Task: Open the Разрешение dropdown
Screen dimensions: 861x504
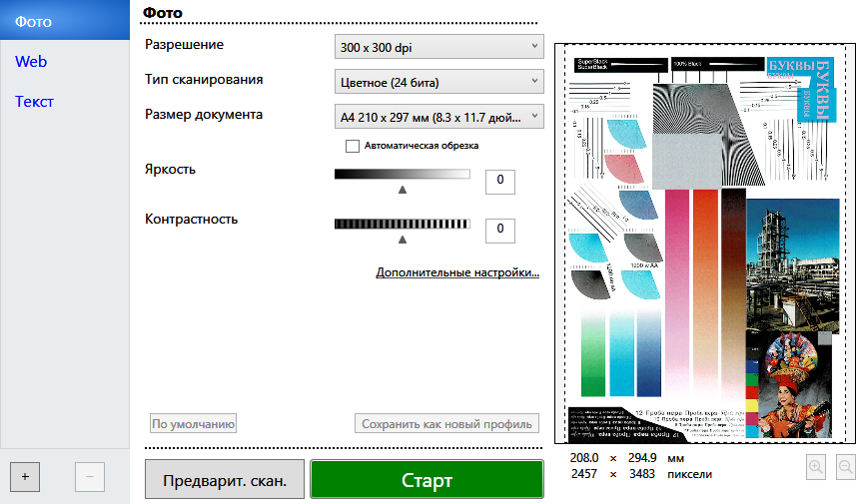Action: coord(438,47)
